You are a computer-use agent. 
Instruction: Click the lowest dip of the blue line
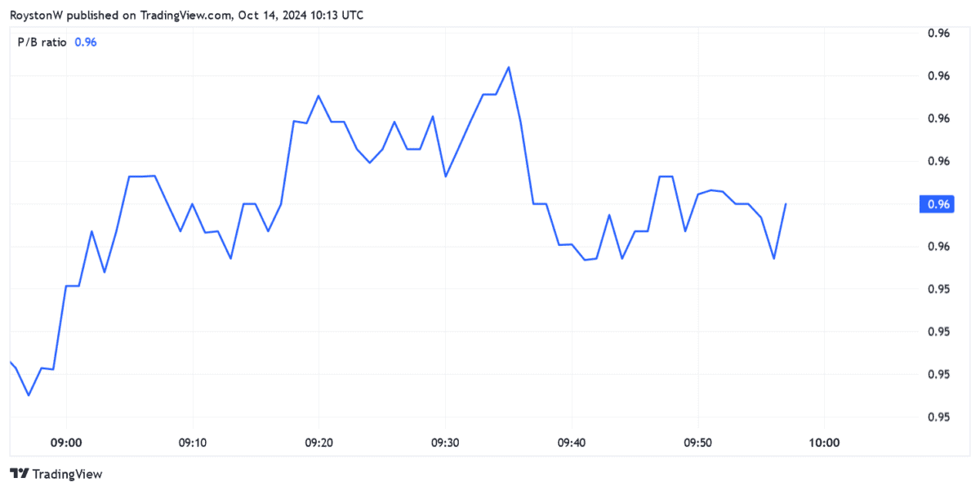29,395
